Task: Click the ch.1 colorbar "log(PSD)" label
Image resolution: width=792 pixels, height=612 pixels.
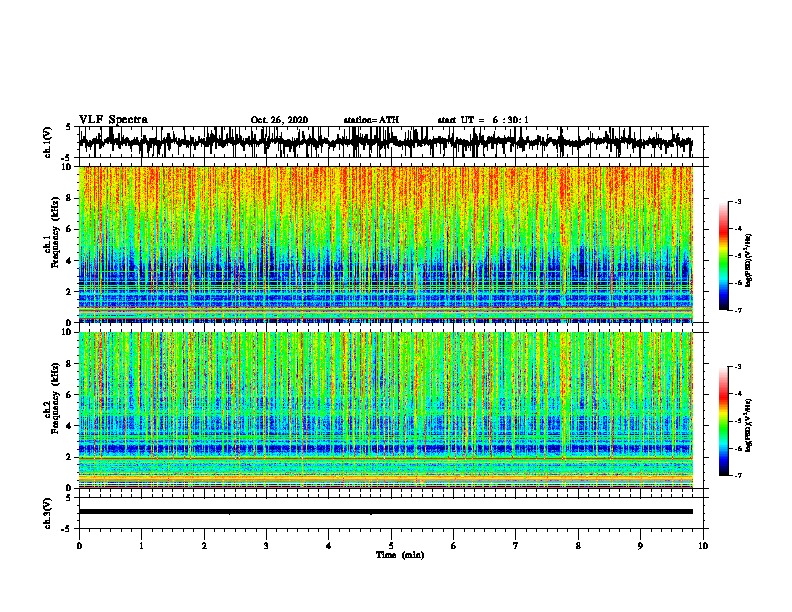Action: pos(749,260)
